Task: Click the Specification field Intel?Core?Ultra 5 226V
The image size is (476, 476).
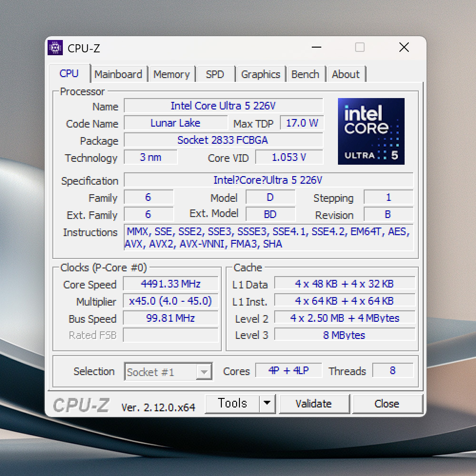Action: (x=268, y=180)
